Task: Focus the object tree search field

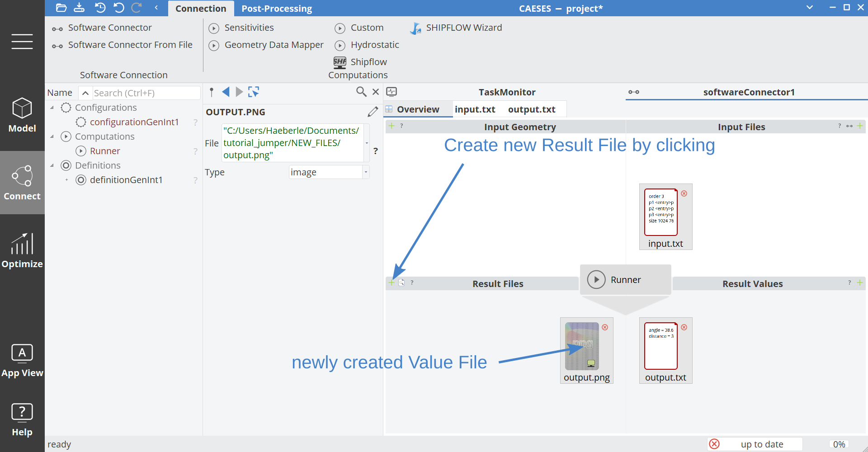Action: [146, 93]
